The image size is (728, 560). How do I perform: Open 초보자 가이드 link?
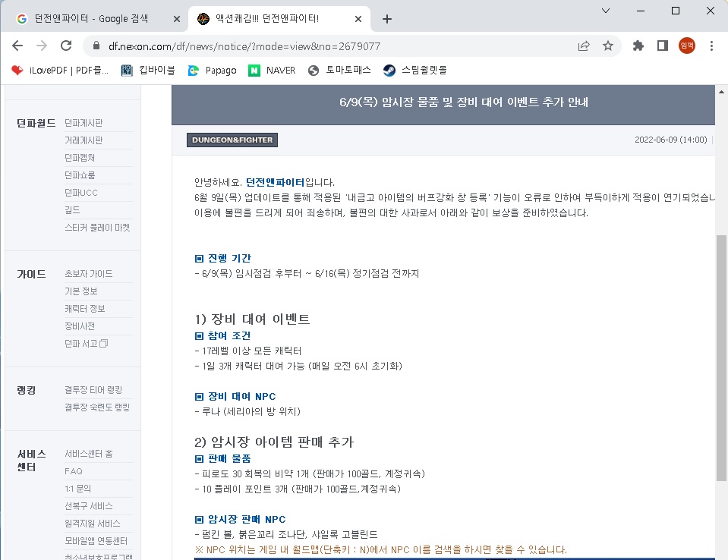pyautogui.click(x=89, y=274)
